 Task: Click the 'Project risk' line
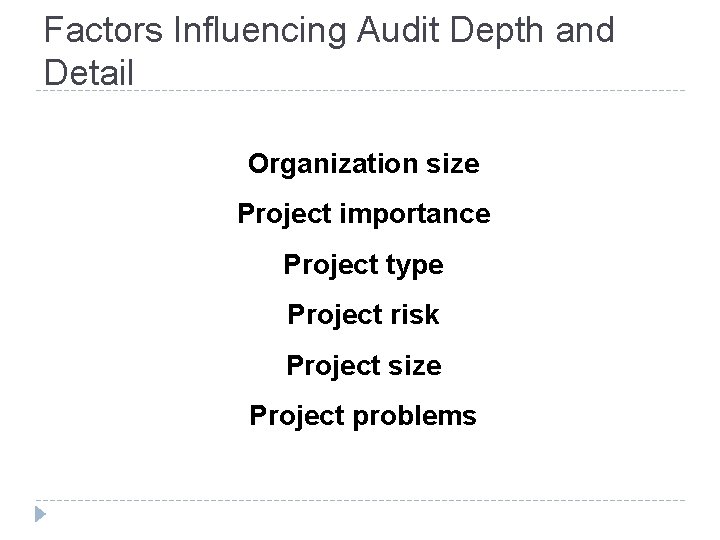(x=363, y=315)
